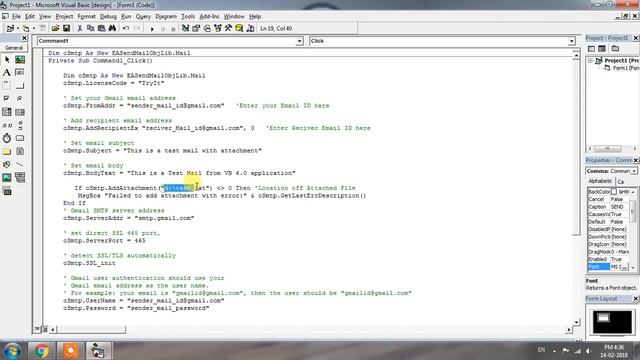The height and width of the screenshot is (360, 640).
Task: Click the Data View Window toolbar icon
Action: (x=239, y=28)
